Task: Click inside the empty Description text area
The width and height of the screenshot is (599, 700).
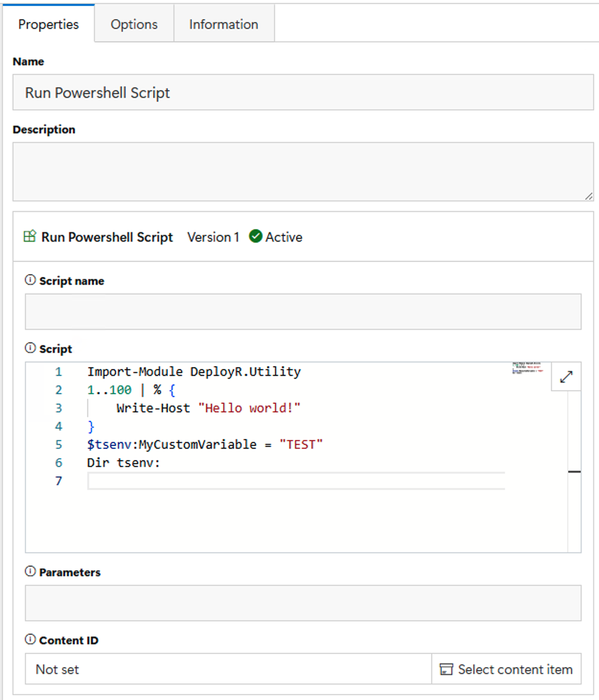Action: click(x=303, y=171)
